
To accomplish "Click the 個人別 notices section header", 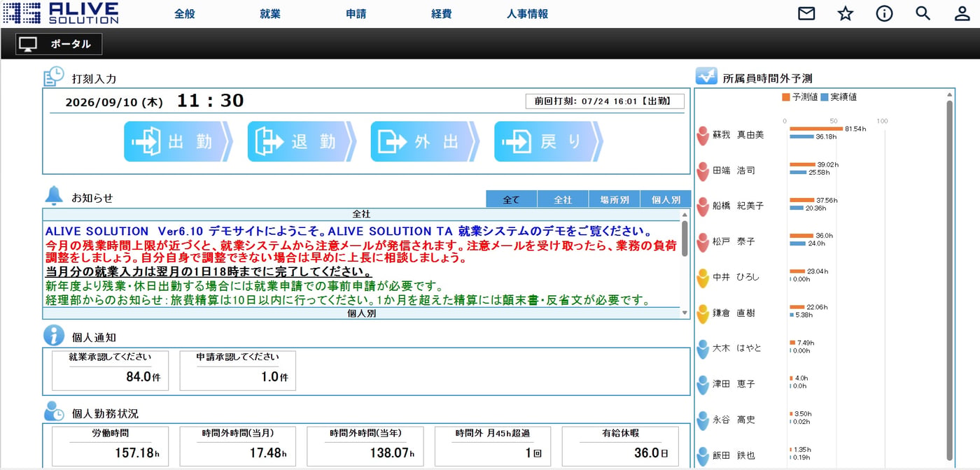I will pyautogui.click(x=361, y=313).
